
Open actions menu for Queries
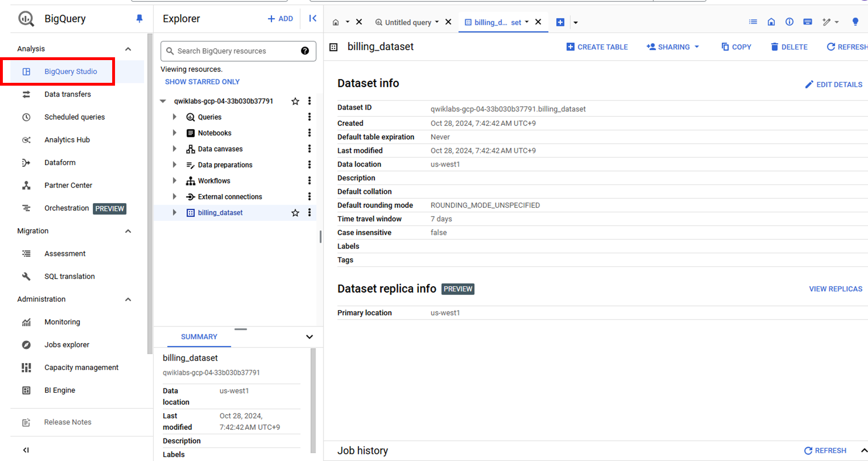click(310, 117)
